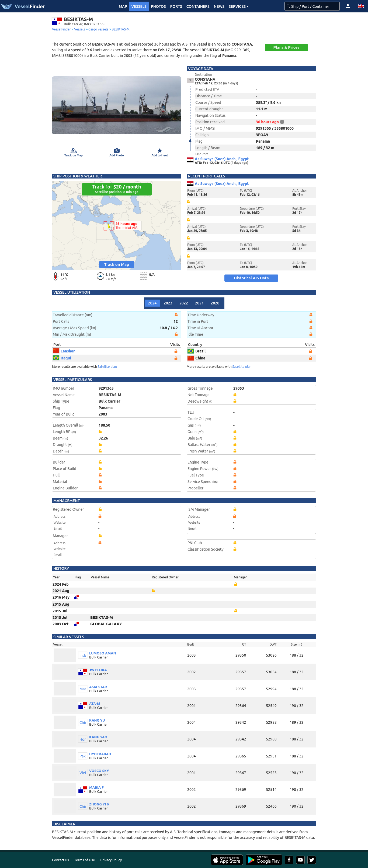Click the lock icon for Net Tonnage
Screen dimensions: 368x868
coord(235,394)
